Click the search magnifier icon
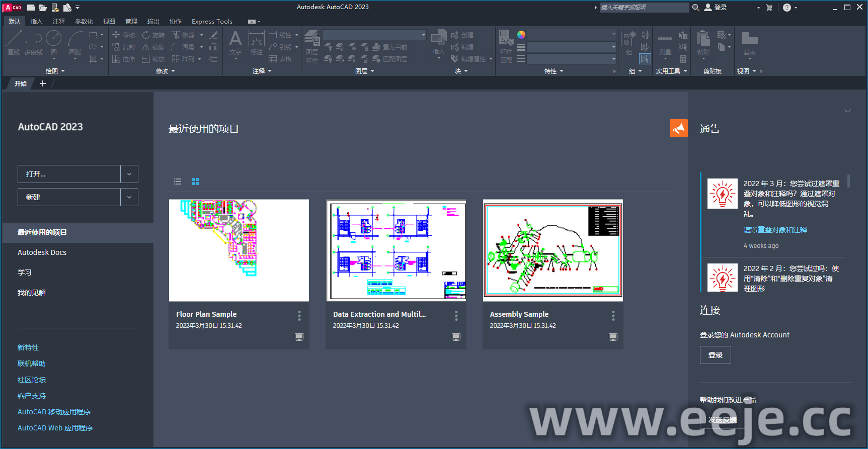The height and width of the screenshot is (449, 868). coord(696,8)
